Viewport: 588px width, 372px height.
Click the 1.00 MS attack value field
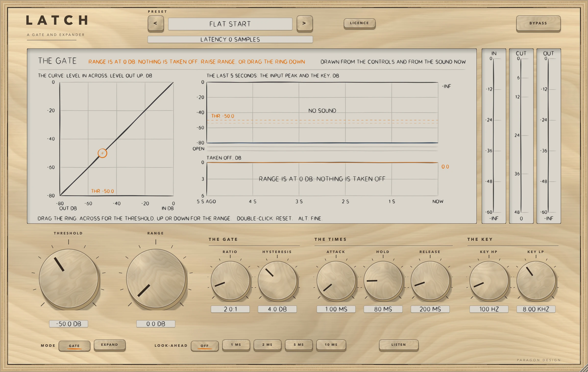(336, 309)
